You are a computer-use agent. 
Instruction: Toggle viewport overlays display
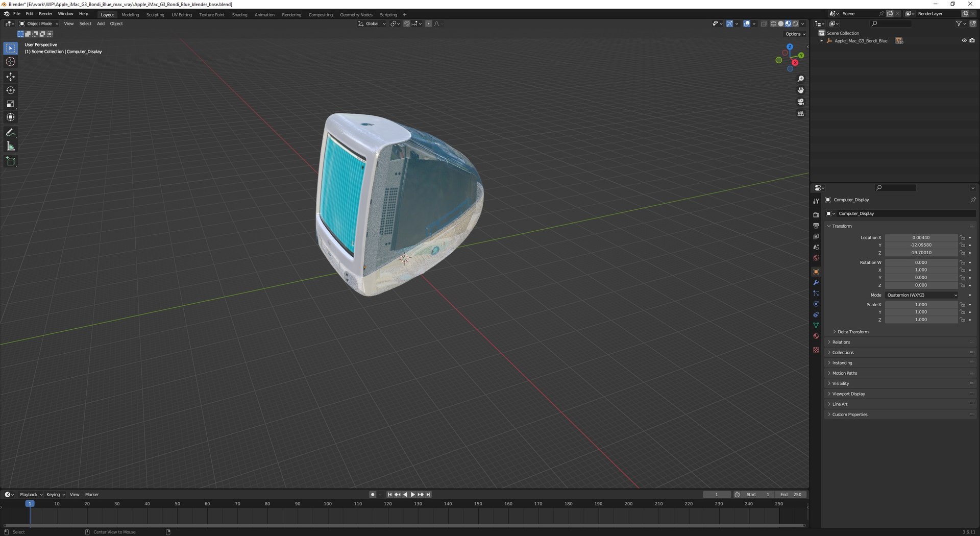pyautogui.click(x=747, y=23)
